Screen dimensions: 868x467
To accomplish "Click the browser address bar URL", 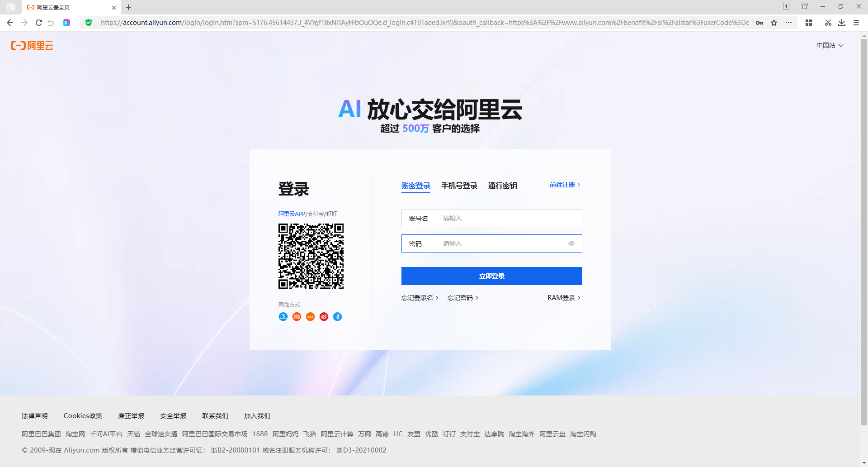I will click(424, 23).
